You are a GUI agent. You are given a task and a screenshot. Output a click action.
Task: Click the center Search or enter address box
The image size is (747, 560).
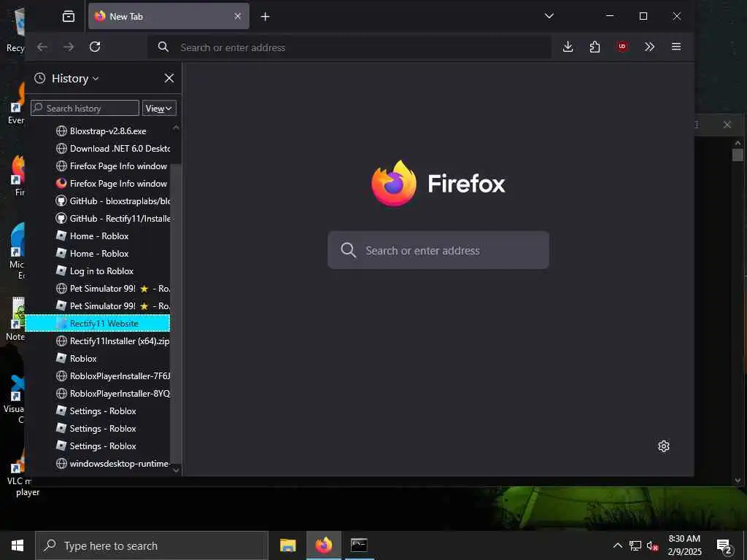pyautogui.click(x=438, y=250)
